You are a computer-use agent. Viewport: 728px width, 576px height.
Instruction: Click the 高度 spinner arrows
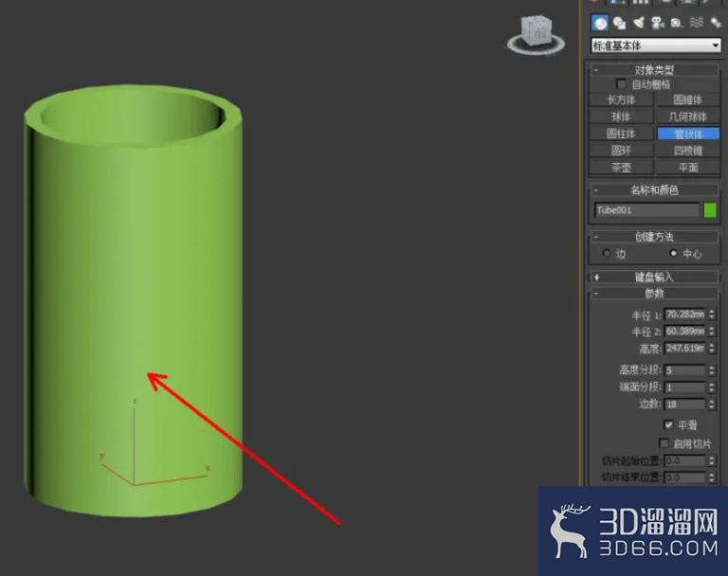[712, 348]
